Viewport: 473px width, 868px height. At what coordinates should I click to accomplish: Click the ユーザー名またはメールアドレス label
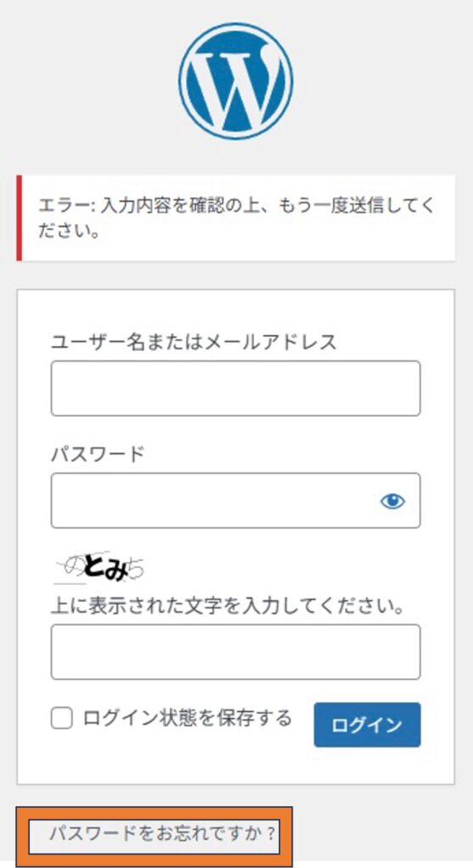pos(193,342)
